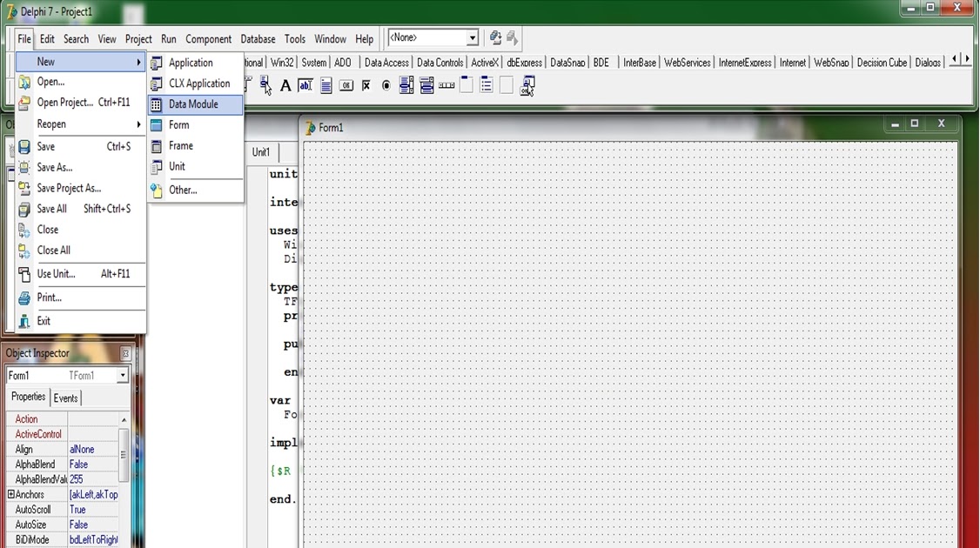Image resolution: width=980 pixels, height=548 pixels.
Task: Choose Save from the File menu
Action: click(x=81, y=147)
